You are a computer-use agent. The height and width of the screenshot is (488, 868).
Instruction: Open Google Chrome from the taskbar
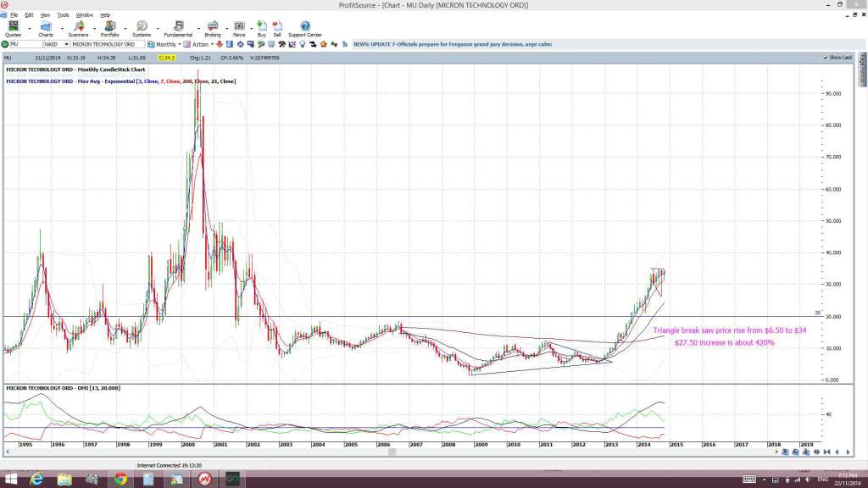[120, 480]
